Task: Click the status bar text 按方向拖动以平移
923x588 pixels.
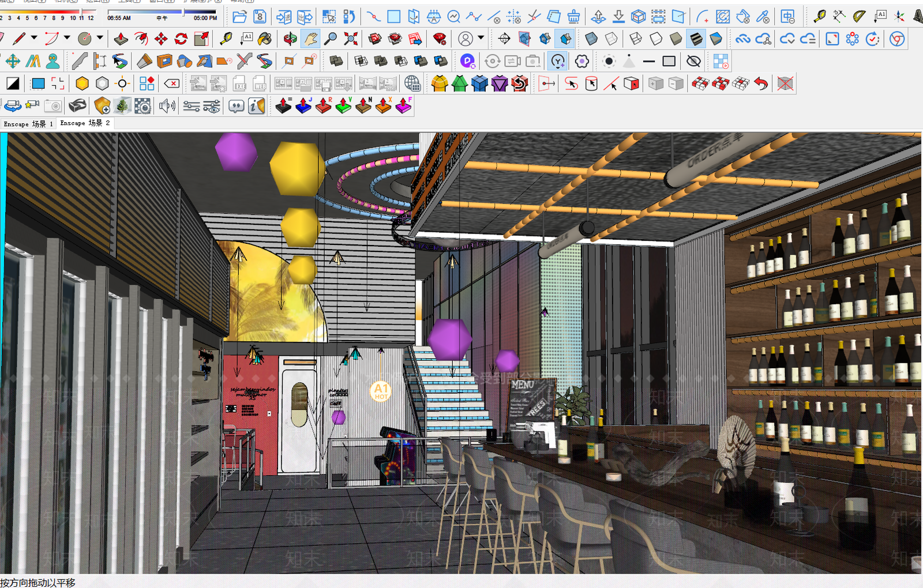Action: pyautogui.click(x=37, y=582)
